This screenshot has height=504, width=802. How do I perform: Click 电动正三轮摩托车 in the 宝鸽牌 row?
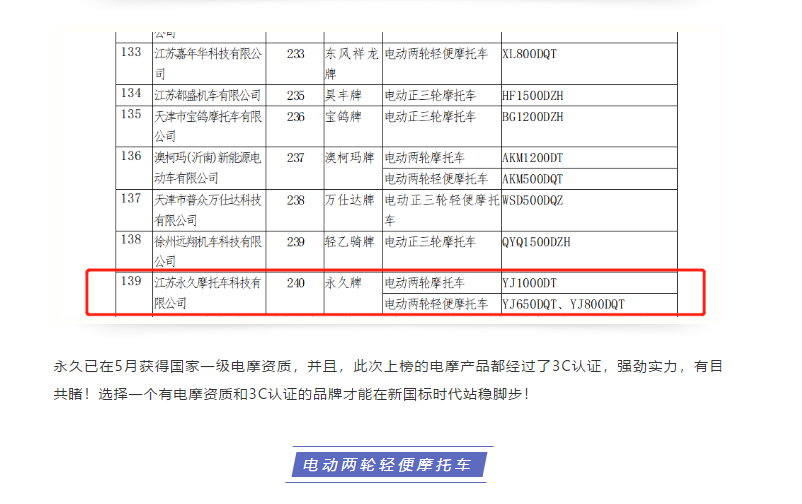pyautogui.click(x=430, y=117)
